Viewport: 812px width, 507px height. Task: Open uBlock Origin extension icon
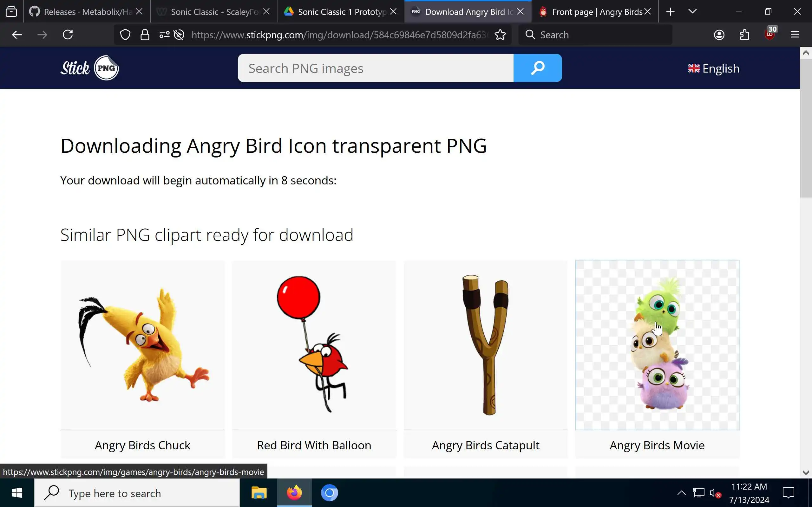(769, 34)
